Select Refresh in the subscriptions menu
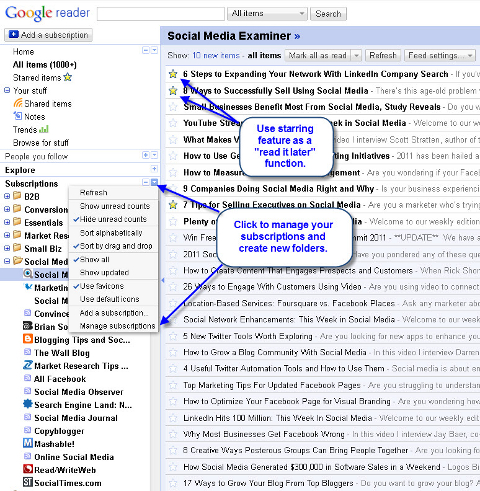 pos(93,193)
